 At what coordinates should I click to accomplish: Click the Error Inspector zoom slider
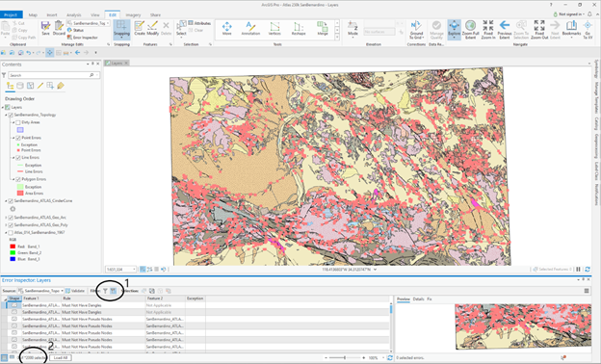(345, 358)
